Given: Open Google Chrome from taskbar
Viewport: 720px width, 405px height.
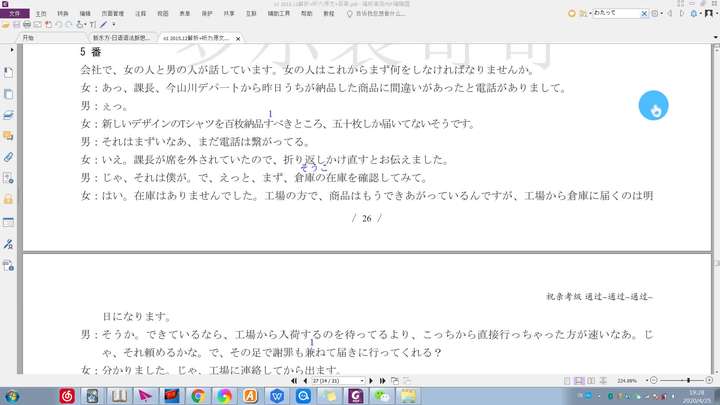Looking at the screenshot, I should tap(198, 396).
